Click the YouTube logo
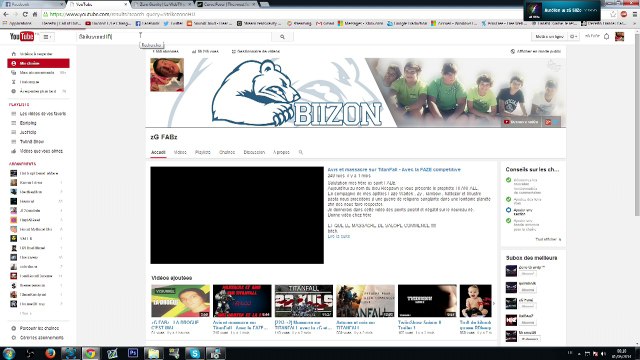This screenshot has width=640, height=360. (22, 36)
